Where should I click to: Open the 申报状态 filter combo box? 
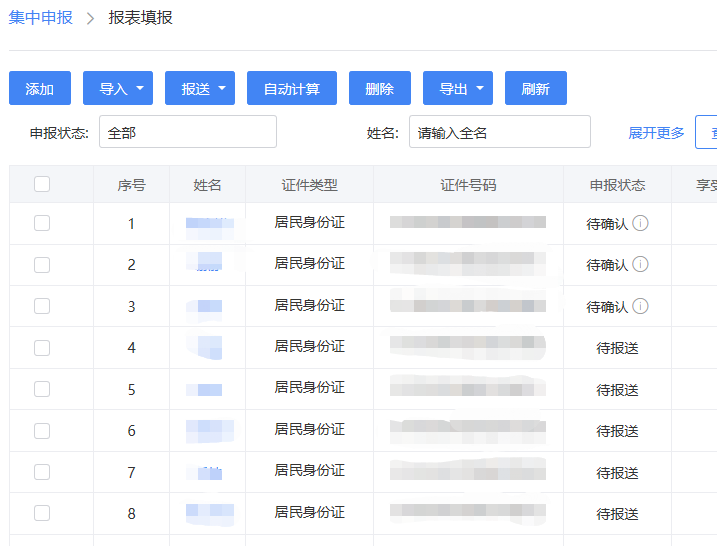click(188, 132)
